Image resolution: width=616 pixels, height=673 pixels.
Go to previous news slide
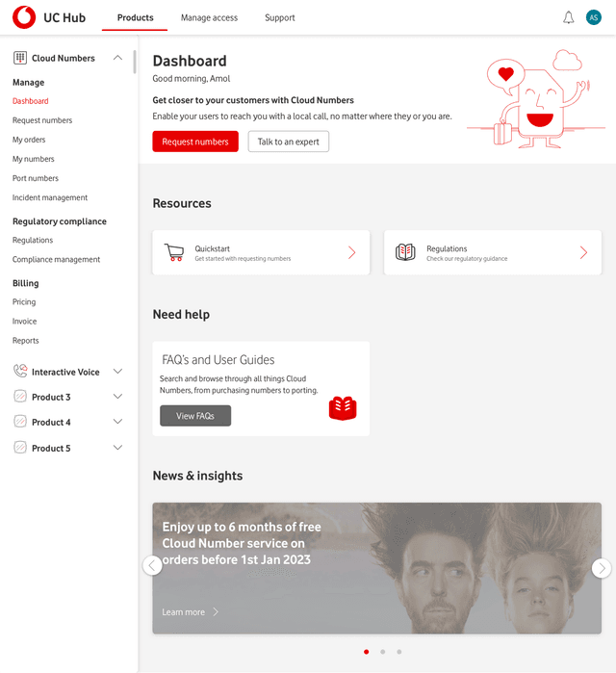pyautogui.click(x=152, y=566)
